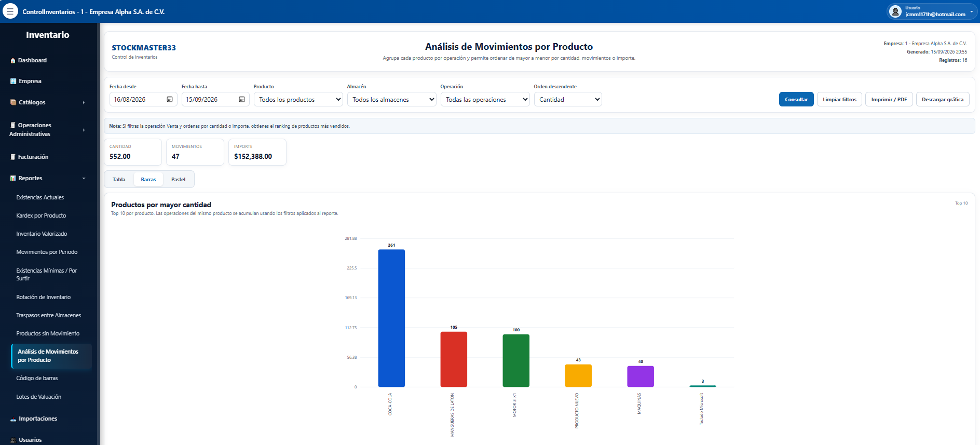Open Lotes de Valuación page
The image size is (980, 445).
tap(39, 397)
